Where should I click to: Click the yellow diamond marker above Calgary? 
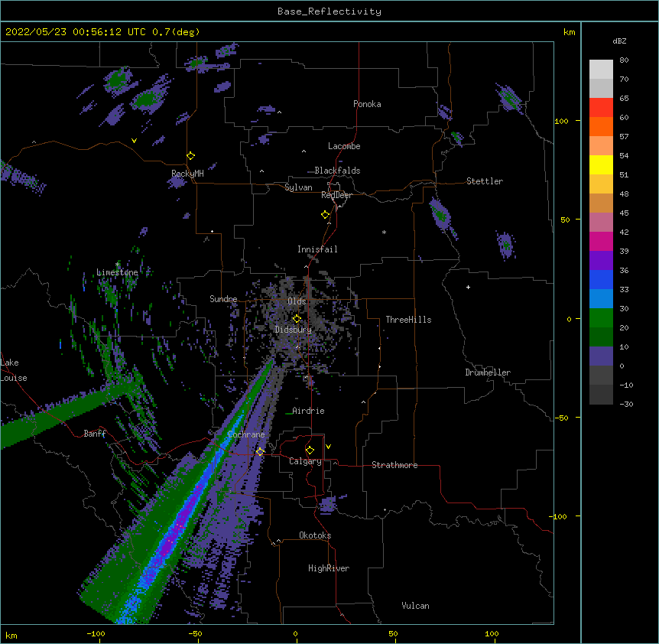point(310,450)
